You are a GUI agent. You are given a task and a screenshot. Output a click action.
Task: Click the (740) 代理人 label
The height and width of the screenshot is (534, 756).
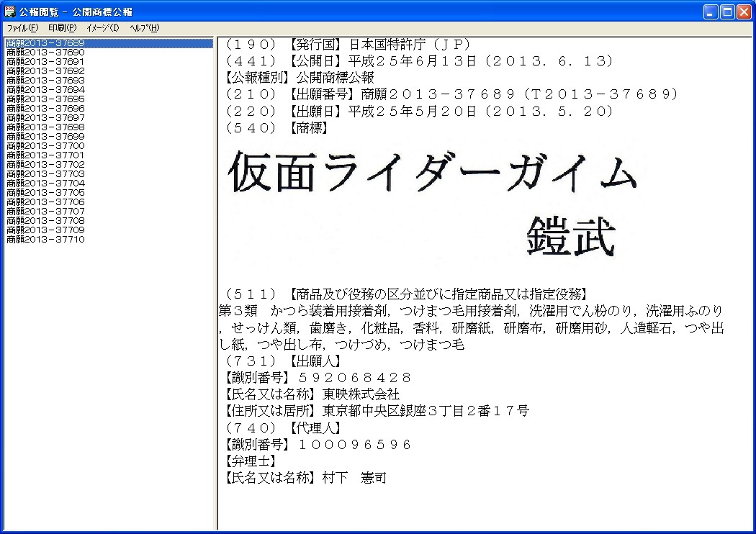pos(283,428)
